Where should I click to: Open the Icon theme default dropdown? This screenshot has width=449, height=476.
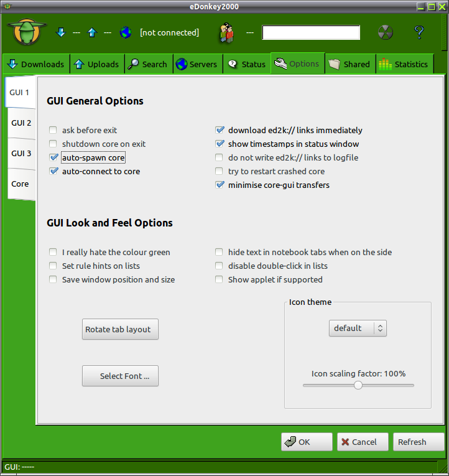pyautogui.click(x=358, y=328)
